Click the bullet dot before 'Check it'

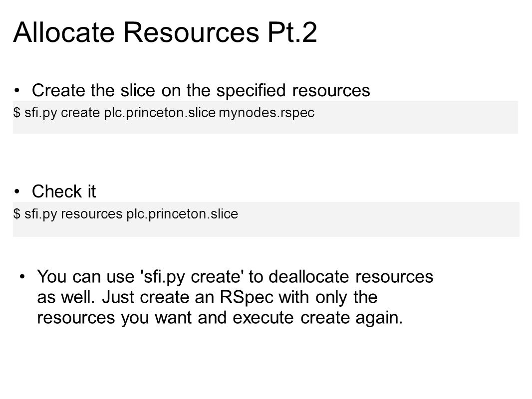17,192
